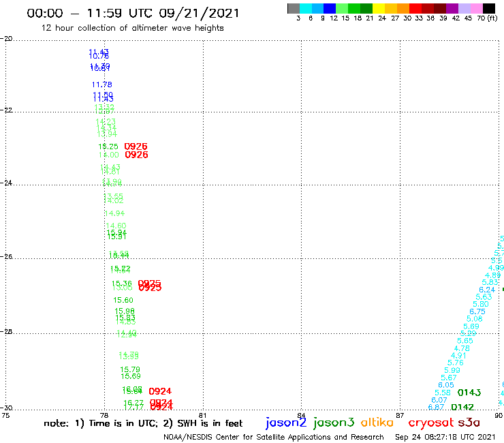
Task: Select the "cryosat" satellite label
Action: pos(430,423)
